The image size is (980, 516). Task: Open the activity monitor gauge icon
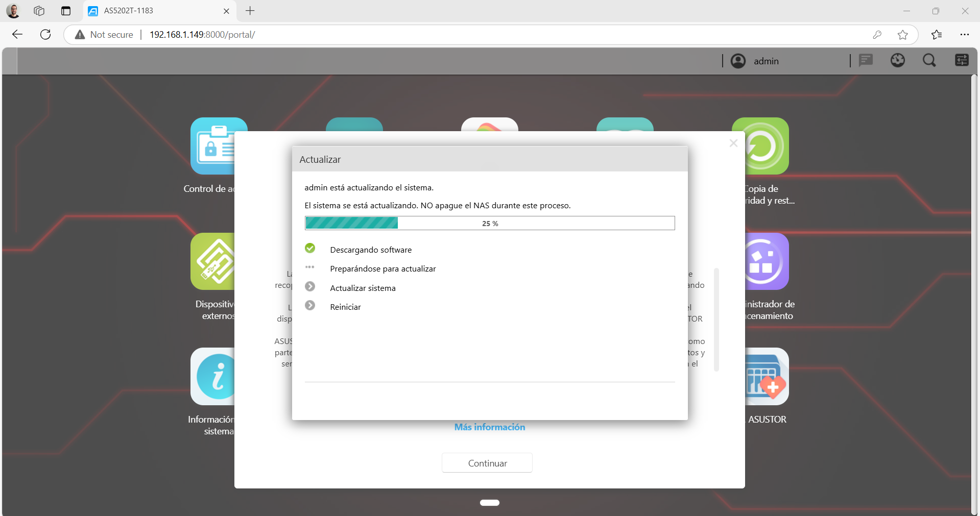(897, 61)
